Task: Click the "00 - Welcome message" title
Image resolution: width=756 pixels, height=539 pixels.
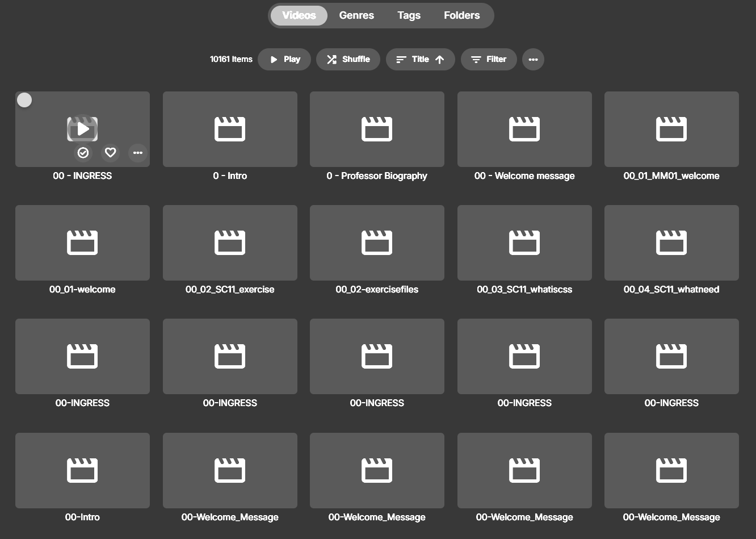Action: tap(524, 176)
